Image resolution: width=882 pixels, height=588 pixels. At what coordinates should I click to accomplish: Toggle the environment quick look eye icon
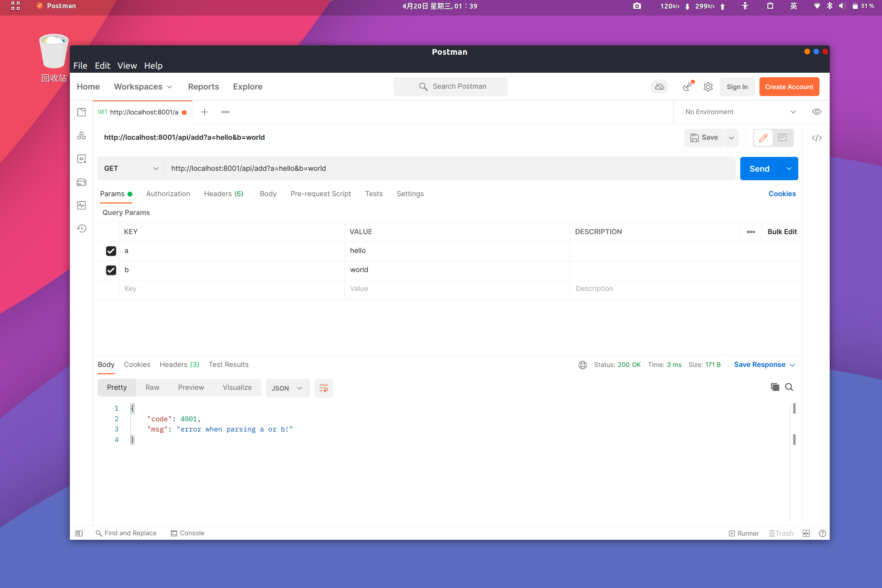point(817,112)
